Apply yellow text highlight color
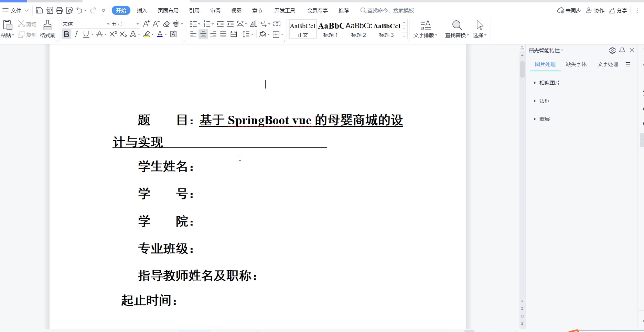The width and height of the screenshot is (644, 332). (x=147, y=34)
